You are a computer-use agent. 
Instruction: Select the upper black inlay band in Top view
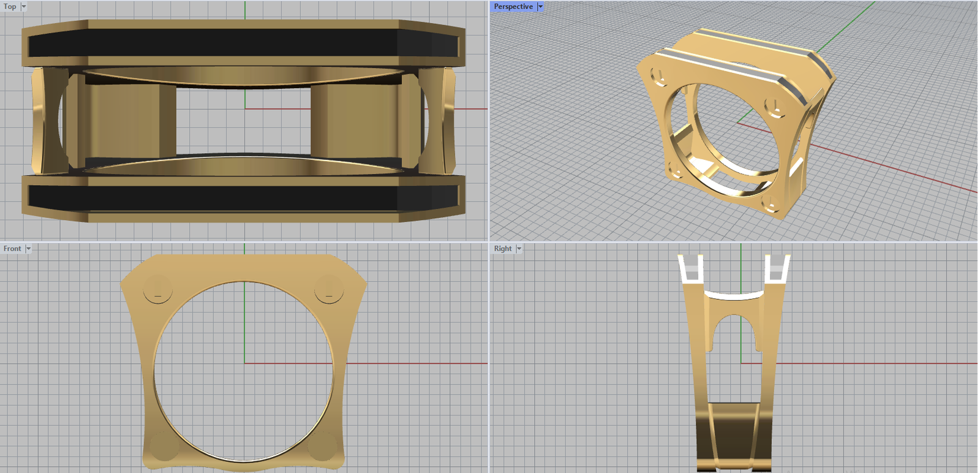(214, 45)
